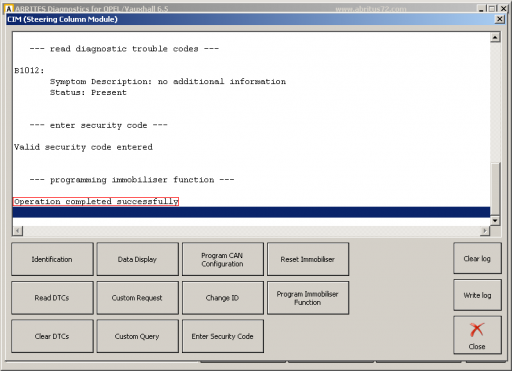512x371 pixels.
Task: Minimize the ABRITES Diagnostics main window
Action: 481,9
